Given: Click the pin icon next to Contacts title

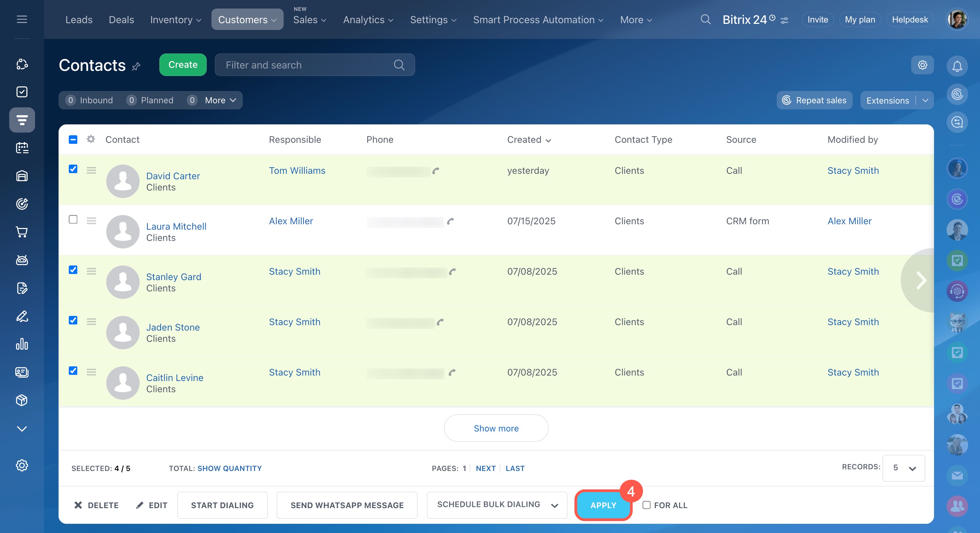Looking at the screenshot, I should [x=136, y=67].
